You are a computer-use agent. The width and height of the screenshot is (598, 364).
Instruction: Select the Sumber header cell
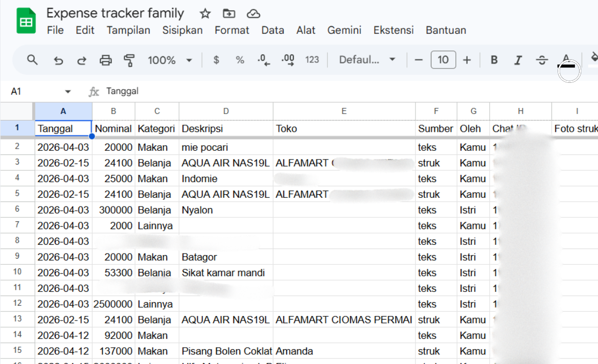tap(436, 129)
